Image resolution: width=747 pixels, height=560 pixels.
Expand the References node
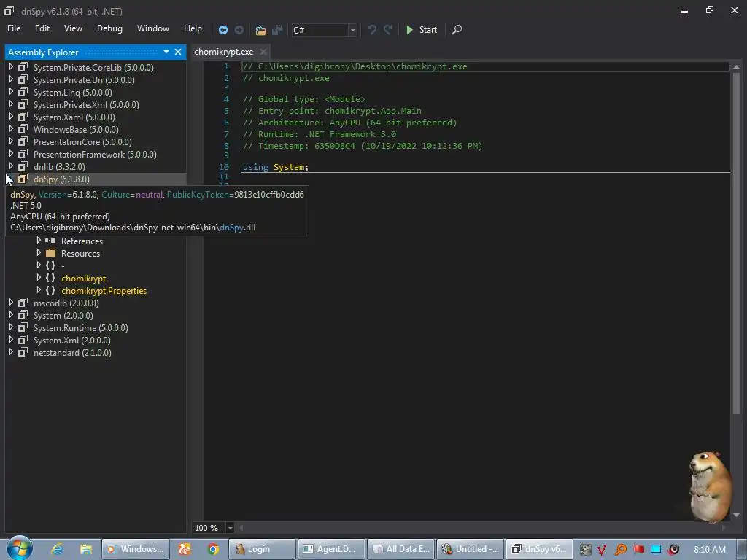[39, 241]
